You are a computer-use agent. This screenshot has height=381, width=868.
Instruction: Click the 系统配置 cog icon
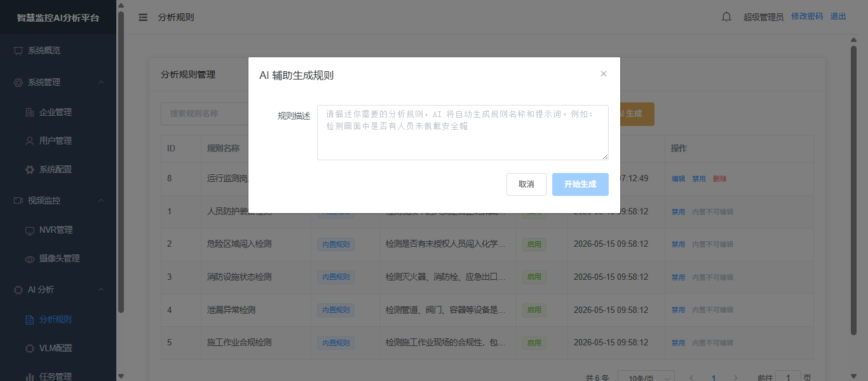click(30, 170)
